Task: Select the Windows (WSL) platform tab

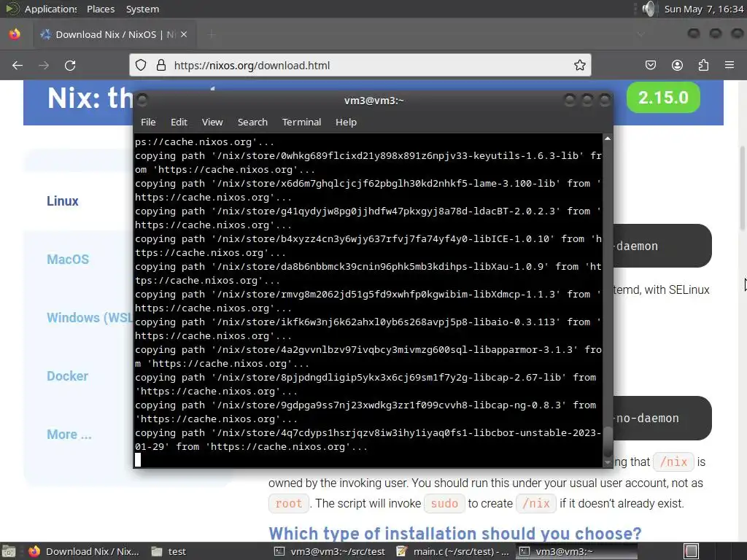Action: (90, 318)
